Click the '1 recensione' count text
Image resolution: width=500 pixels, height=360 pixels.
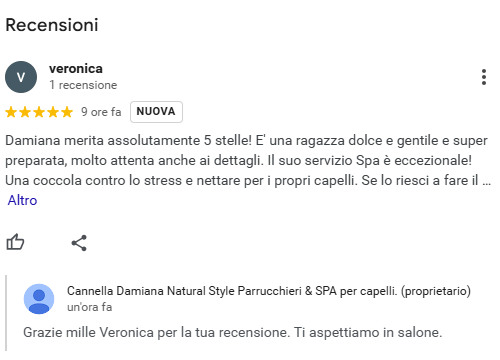pyautogui.click(x=83, y=85)
